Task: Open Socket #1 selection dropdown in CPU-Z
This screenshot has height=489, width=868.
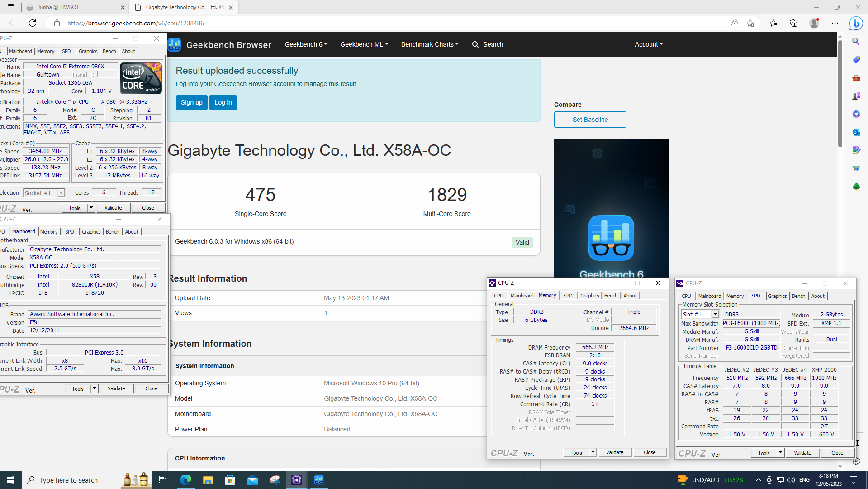Action: coord(61,193)
